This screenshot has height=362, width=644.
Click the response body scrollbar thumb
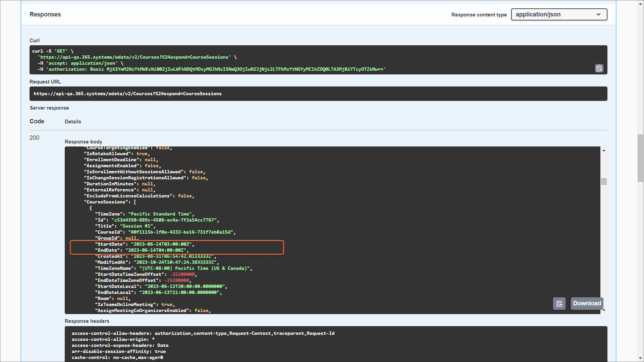[604, 182]
